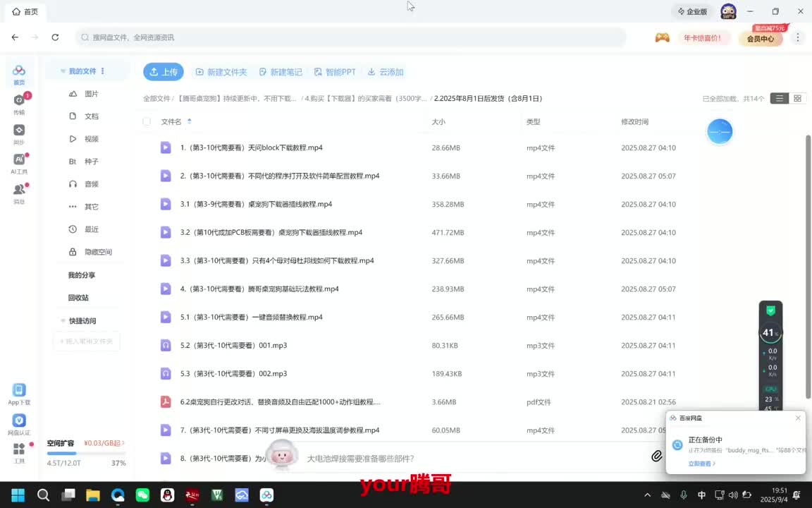Switch to the 首页 window tab
812x508 pixels.
tap(25, 11)
